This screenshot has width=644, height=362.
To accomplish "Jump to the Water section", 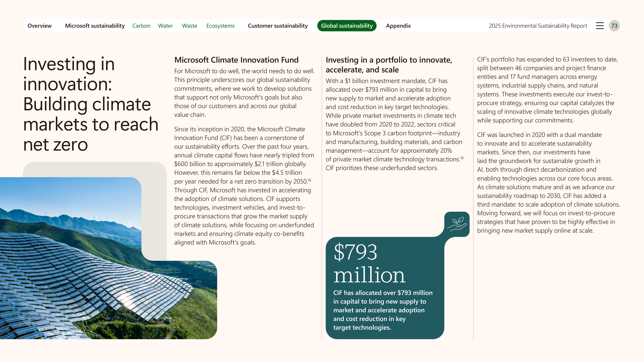I will pyautogui.click(x=165, y=26).
